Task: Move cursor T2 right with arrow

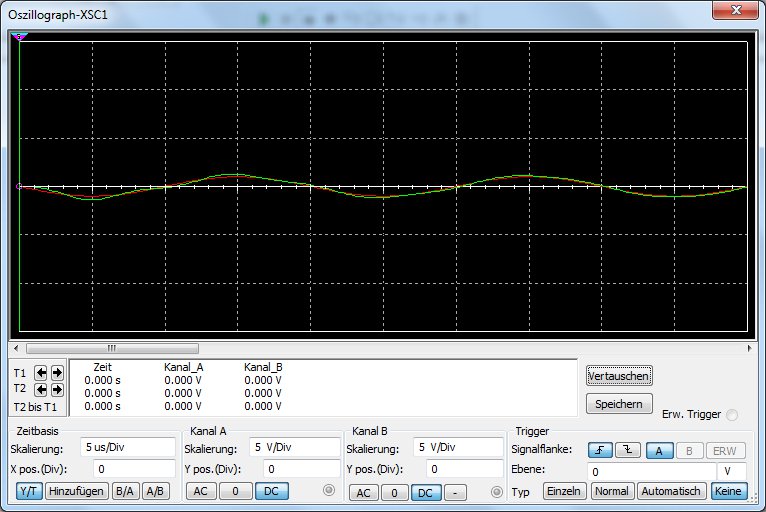Action: 56,389
